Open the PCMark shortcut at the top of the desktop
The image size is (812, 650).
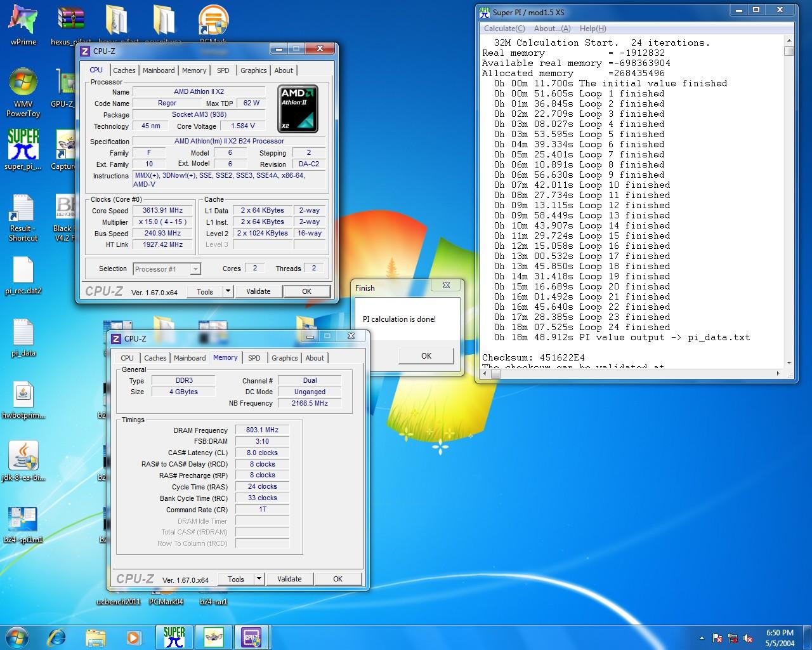click(x=214, y=25)
